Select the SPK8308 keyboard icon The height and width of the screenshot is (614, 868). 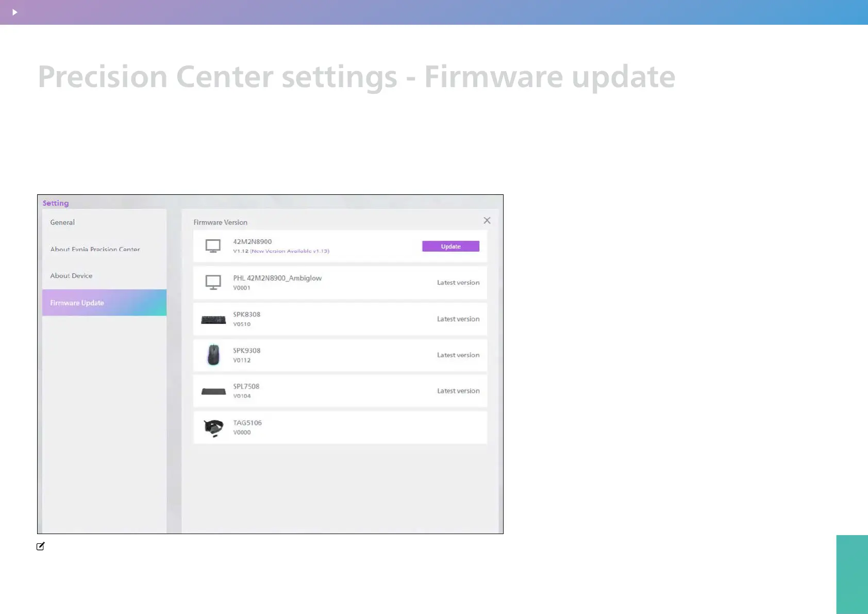(x=213, y=320)
